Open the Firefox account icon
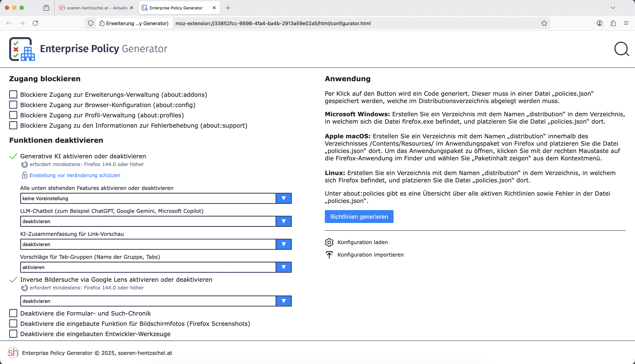The height and width of the screenshot is (364, 635). [x=600, y=23]
